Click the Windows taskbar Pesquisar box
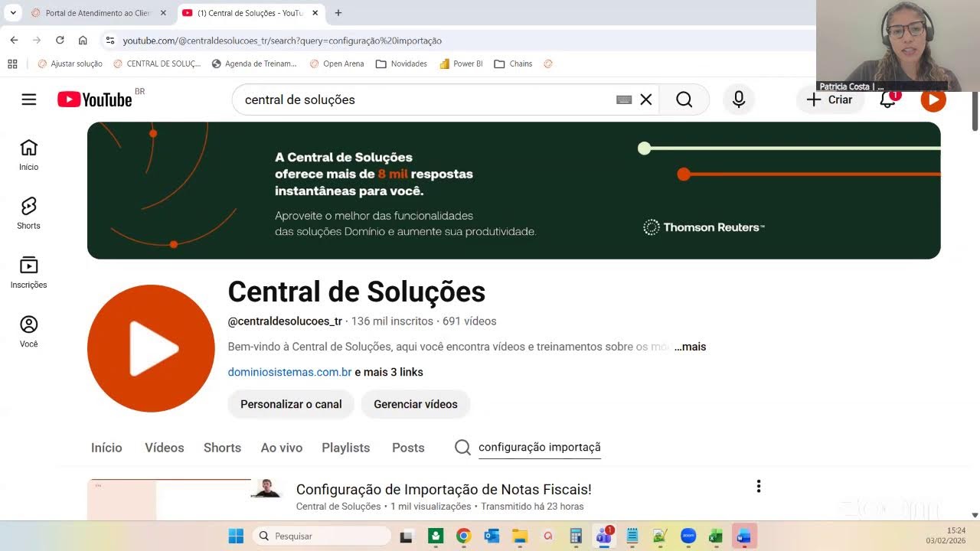Viewport: 980px width, 551px height. (x=322, y=536)
